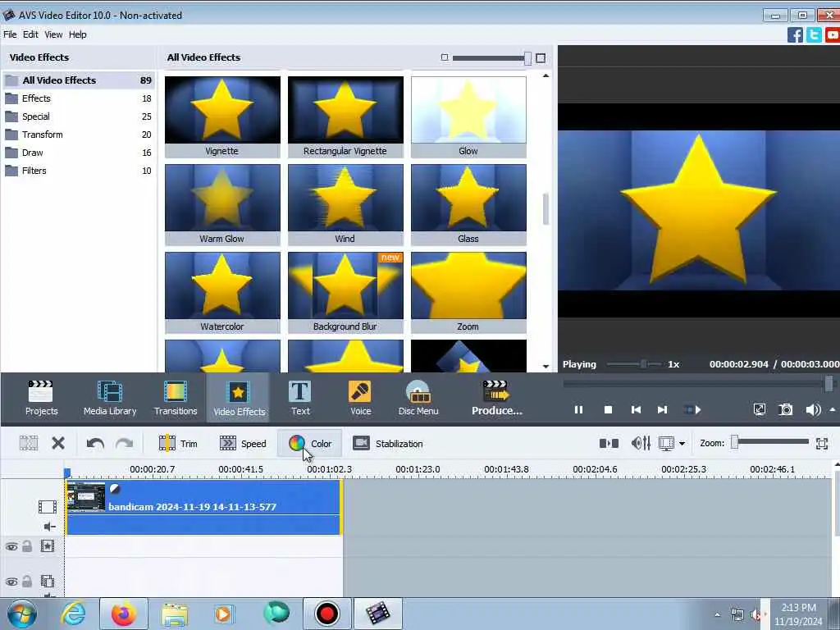
Task: Switch preview to full screen
Action: coord(759,410)
